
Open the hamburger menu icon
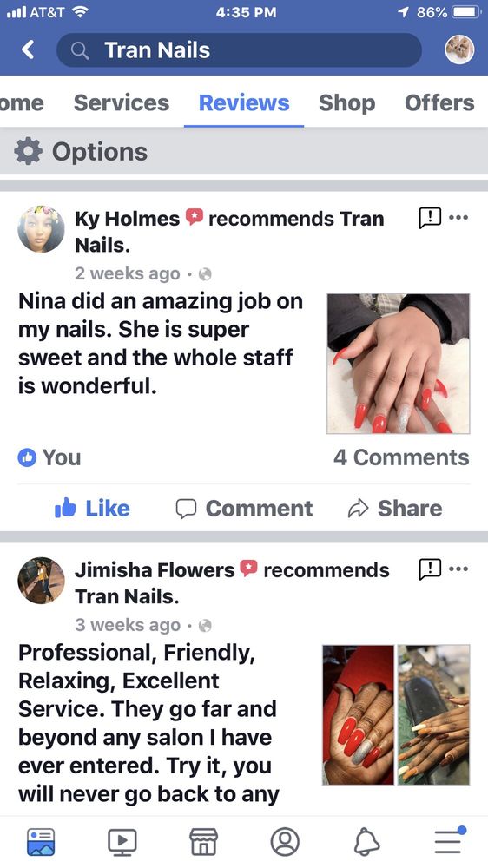(449, 840)
